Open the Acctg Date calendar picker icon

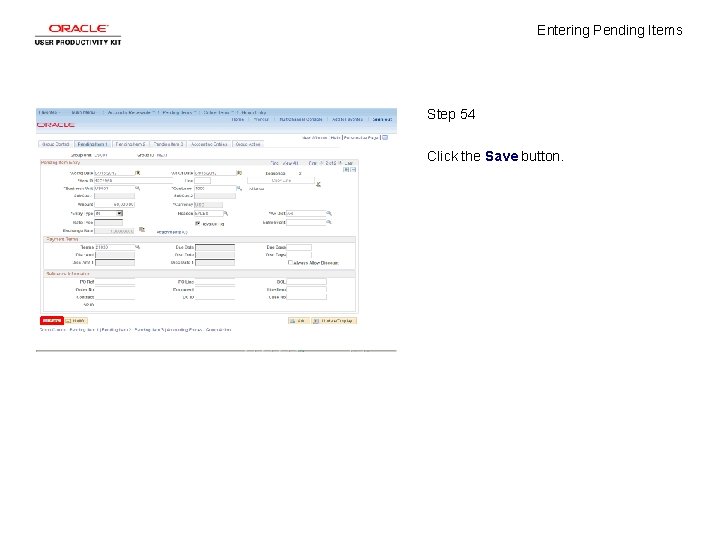coord(137,173)
